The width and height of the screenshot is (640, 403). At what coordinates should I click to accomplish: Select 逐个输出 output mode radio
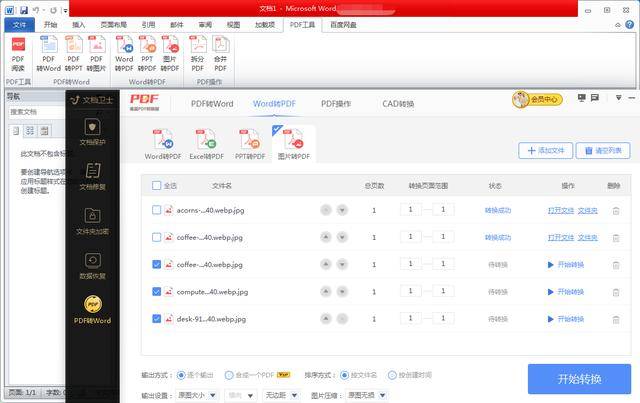point(181,375)
